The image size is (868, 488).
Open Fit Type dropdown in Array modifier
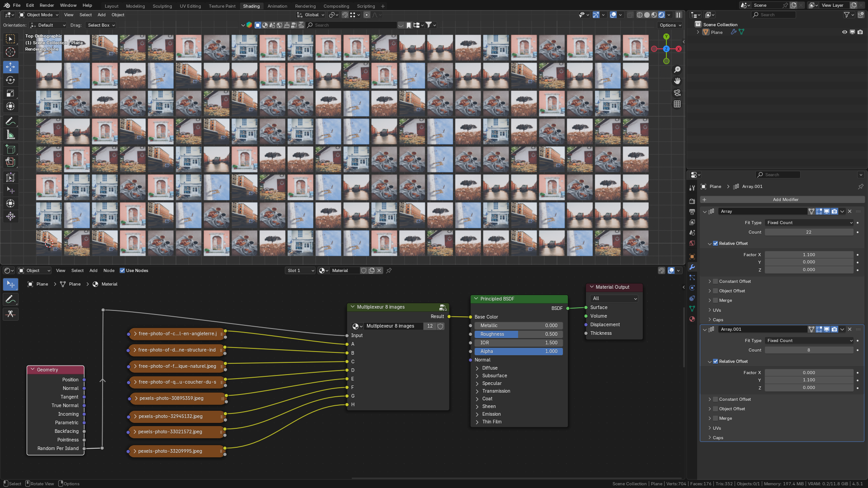click(x=809, y=223)
